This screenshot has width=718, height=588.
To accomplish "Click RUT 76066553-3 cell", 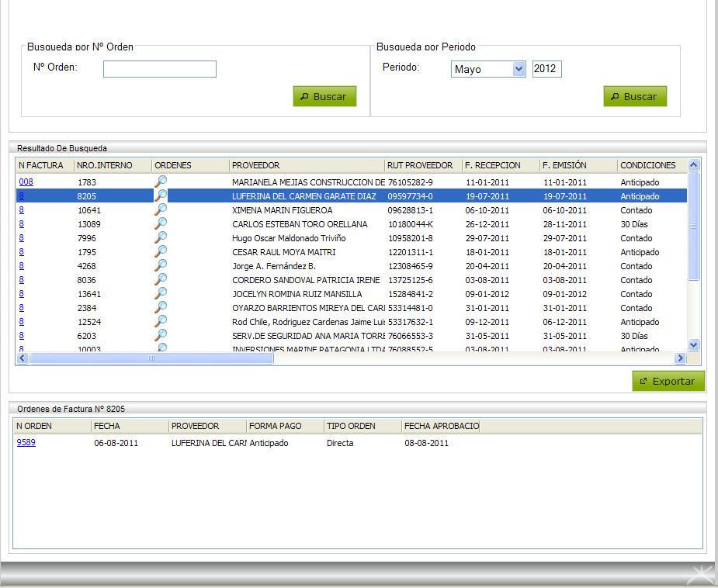I will point(411,336).
